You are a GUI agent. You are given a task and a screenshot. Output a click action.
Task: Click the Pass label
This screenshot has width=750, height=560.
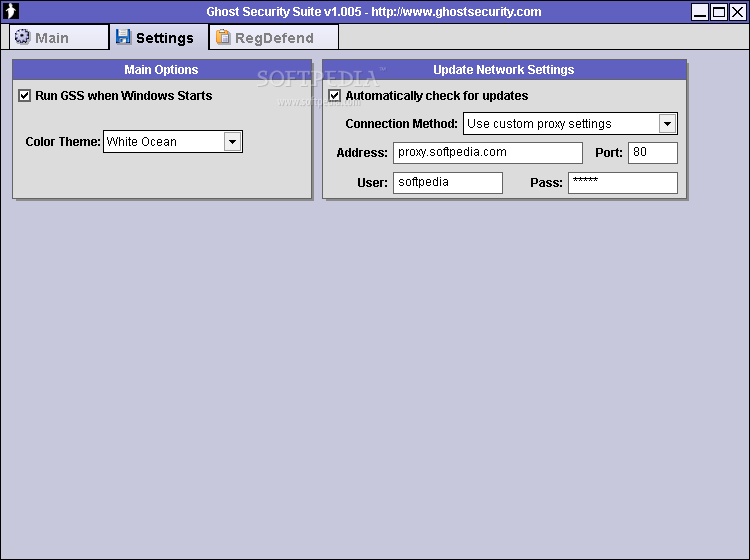coord(546,183)
